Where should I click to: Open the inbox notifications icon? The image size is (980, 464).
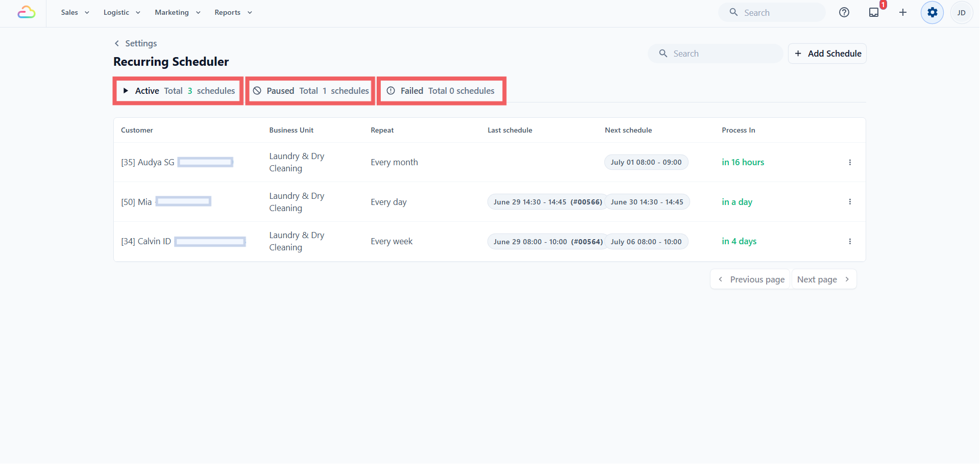coord(874,12)
